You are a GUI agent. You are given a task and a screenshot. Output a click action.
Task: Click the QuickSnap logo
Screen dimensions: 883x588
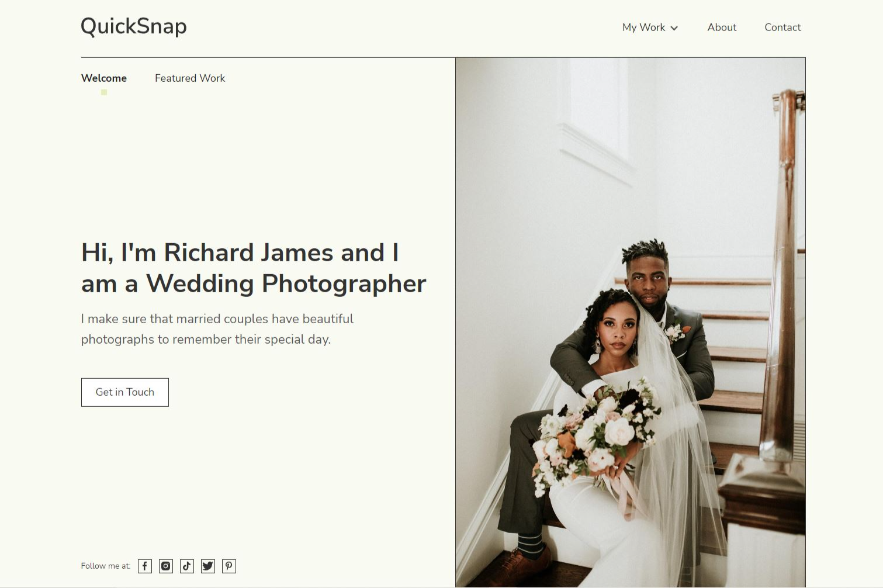[134, 26]
